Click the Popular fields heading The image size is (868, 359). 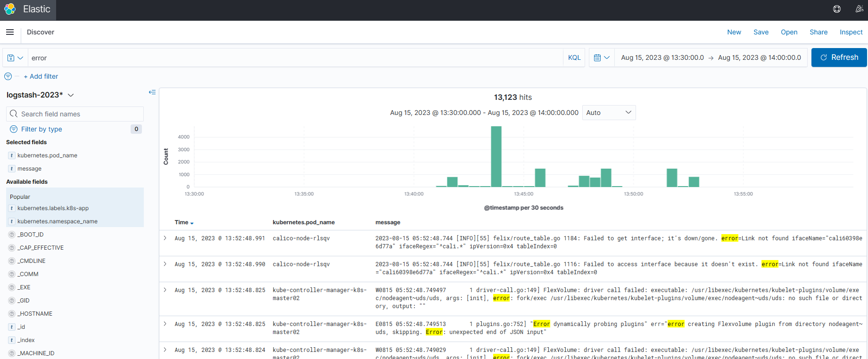pyautogui.click(x=20, y=197)
